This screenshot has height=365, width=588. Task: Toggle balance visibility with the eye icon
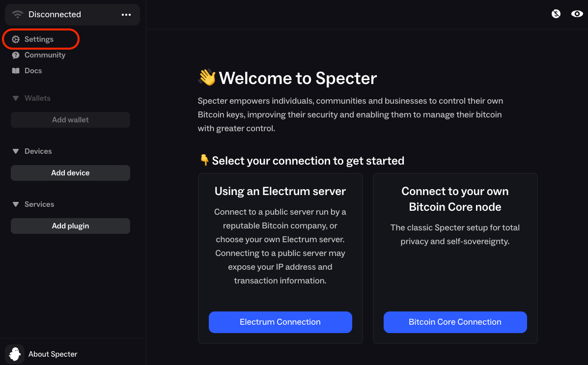(x=577, y=14)
